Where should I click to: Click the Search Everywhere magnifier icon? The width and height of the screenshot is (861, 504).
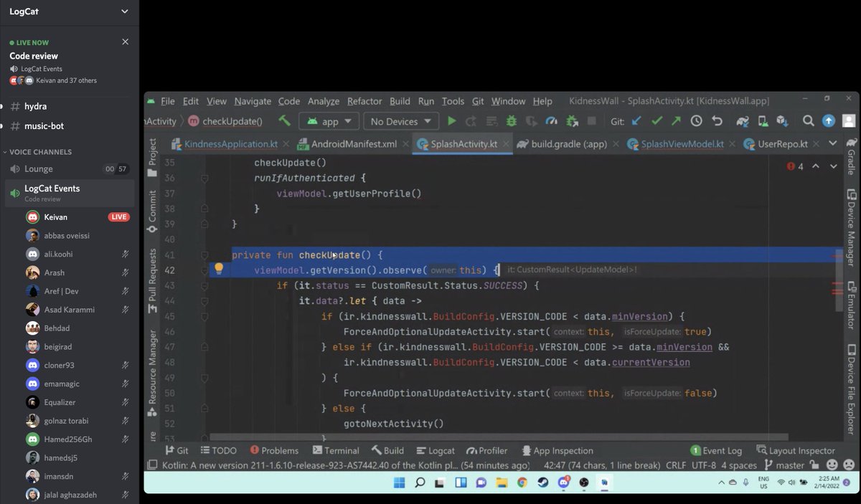point(809,121)
